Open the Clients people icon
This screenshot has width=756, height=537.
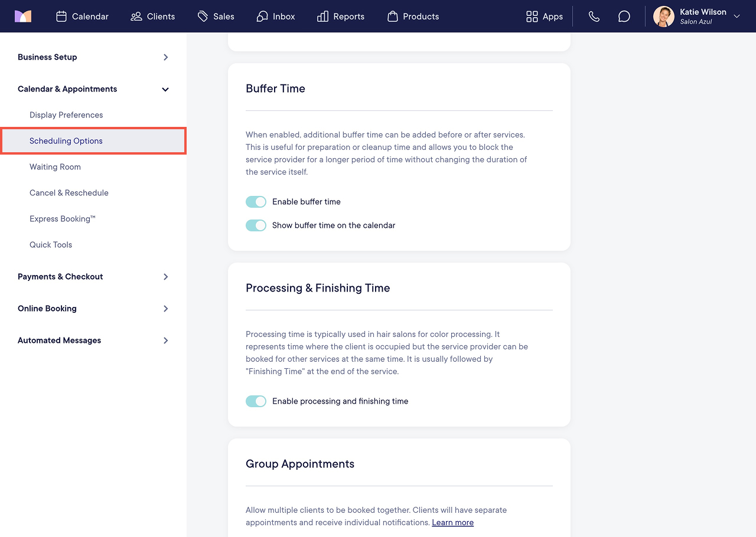(x=136, y=17)
